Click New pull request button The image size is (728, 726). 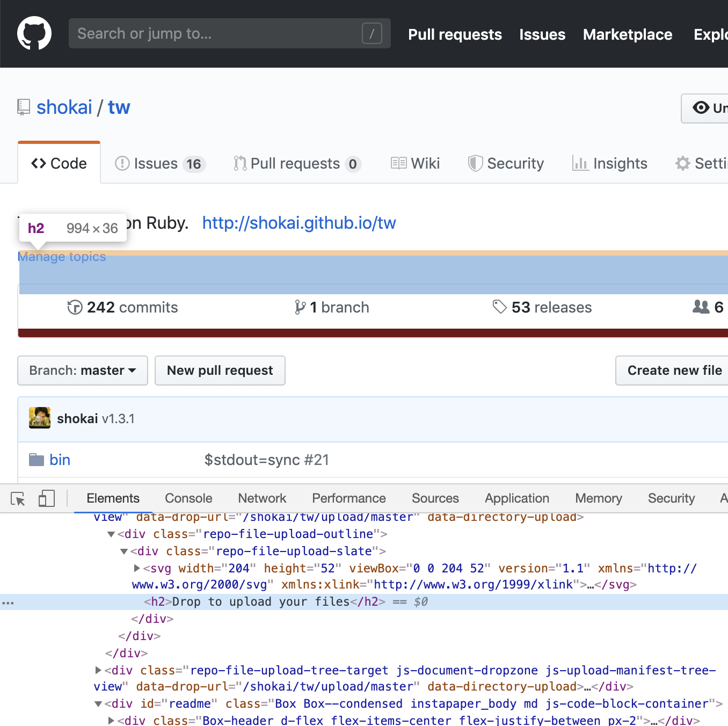coord(220,371)
